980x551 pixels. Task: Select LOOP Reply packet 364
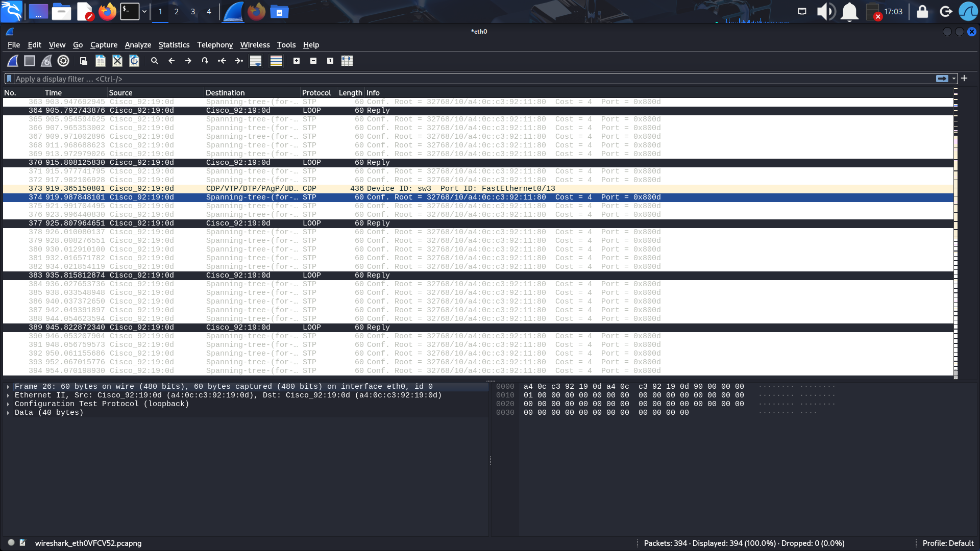(478, 111)
